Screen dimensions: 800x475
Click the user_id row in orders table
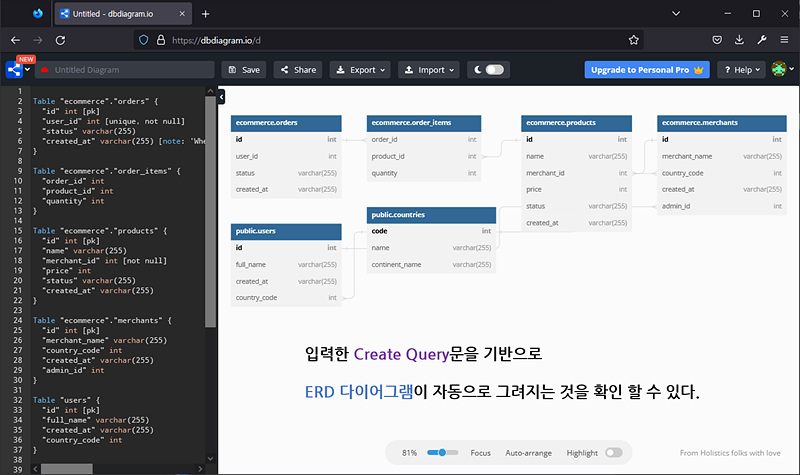coord(286,156)
